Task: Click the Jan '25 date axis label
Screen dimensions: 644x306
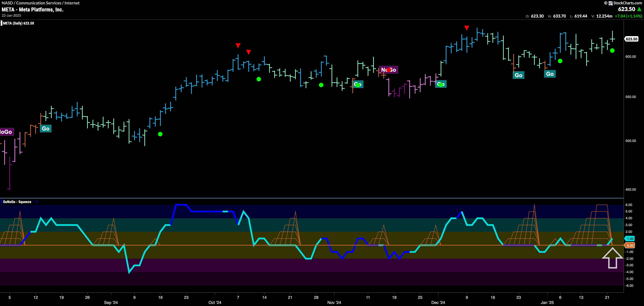Action: click(547, 302)
